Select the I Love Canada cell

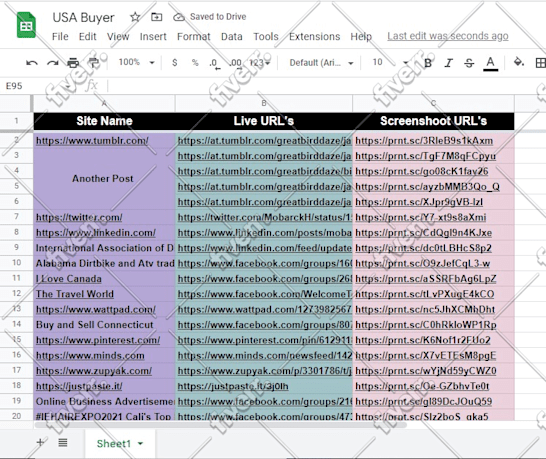click(x=104, y=279)
